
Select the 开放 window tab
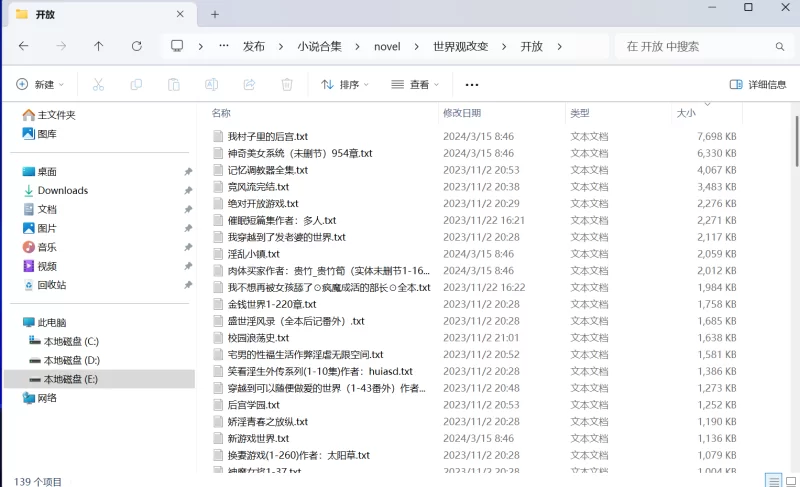[102, 14]
